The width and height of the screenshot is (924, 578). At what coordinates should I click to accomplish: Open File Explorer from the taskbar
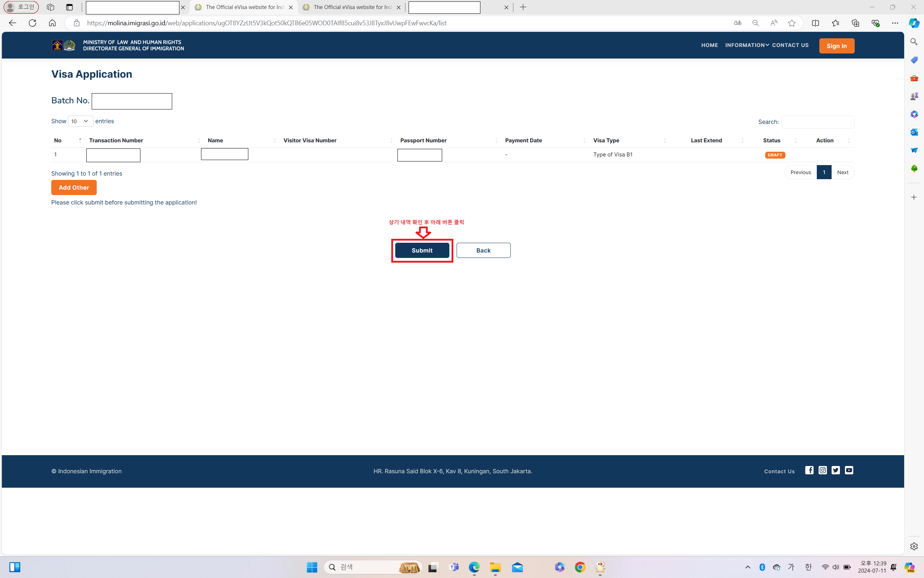(495, 567)
